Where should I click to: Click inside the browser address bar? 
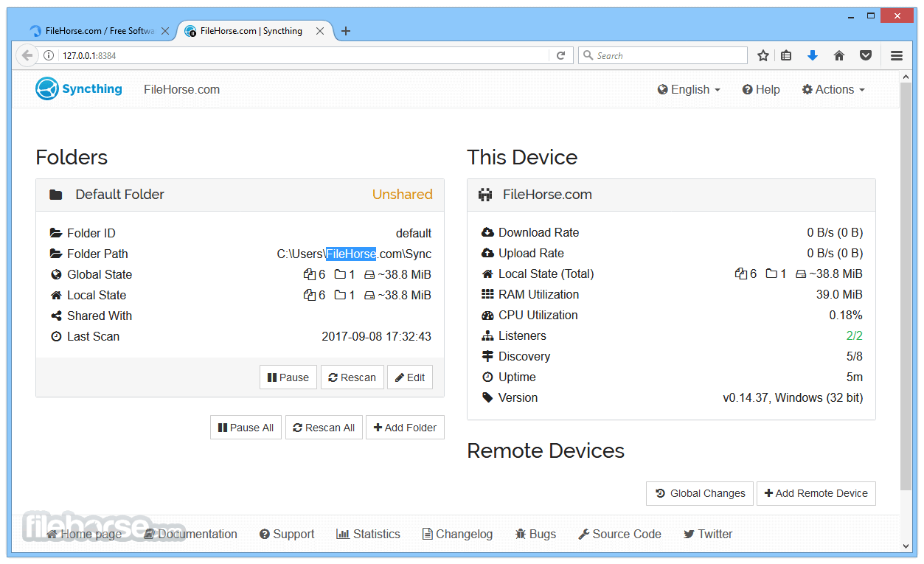[295, 55]
